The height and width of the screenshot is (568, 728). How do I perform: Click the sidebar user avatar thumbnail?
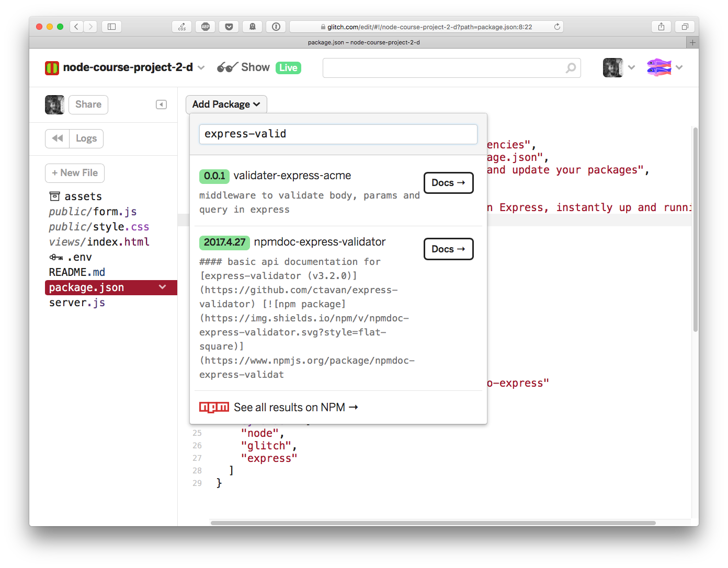click(x=54, y=105)
